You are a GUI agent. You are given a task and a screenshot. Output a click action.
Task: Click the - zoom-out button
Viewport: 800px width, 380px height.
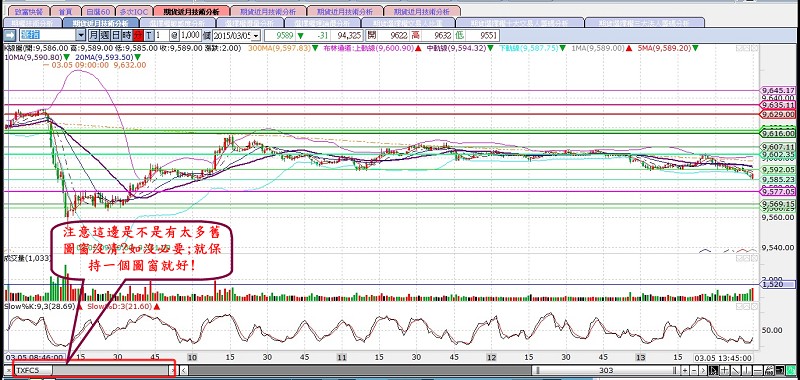[x=694, y=370]
